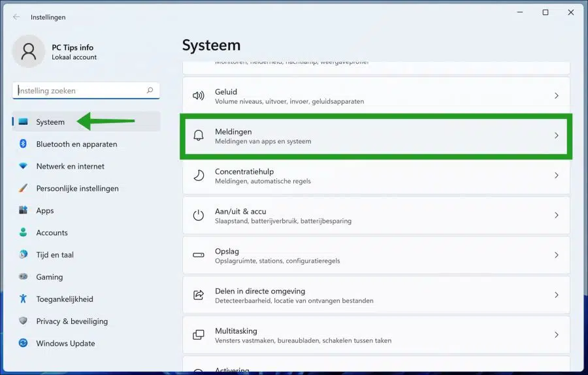Click 'Meldingen, automatische regels' description
Viewport: 588px width, 375px height.
pos(263,181)
